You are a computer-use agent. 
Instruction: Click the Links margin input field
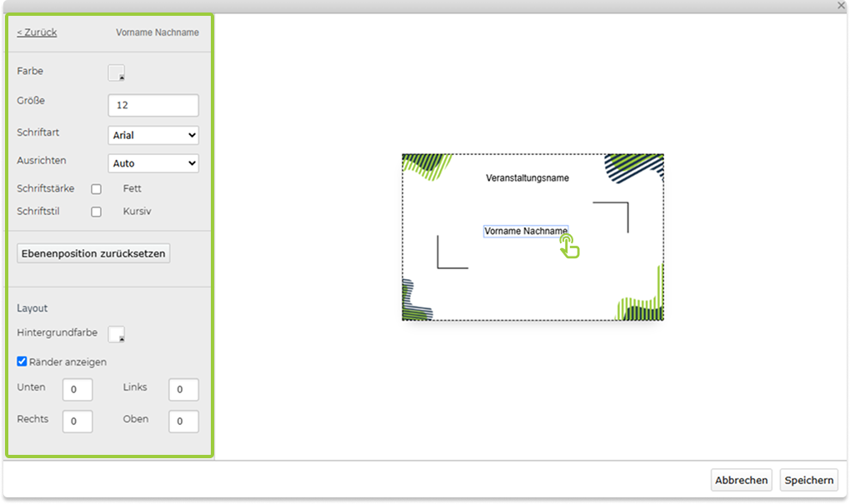tap(183, 390)
